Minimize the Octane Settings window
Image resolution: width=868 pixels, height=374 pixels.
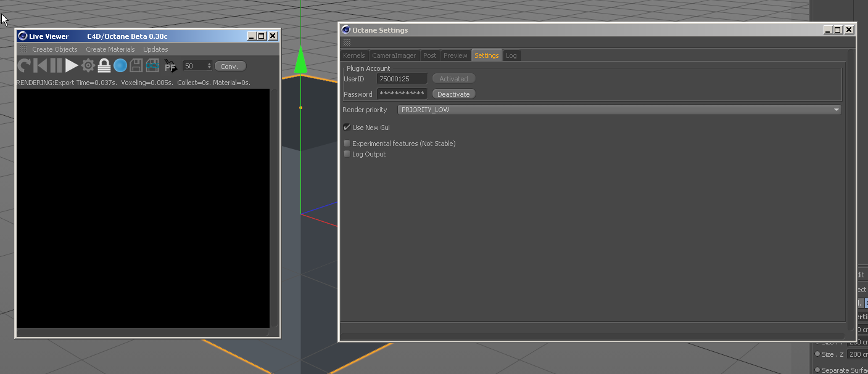(x=827, y=30)
